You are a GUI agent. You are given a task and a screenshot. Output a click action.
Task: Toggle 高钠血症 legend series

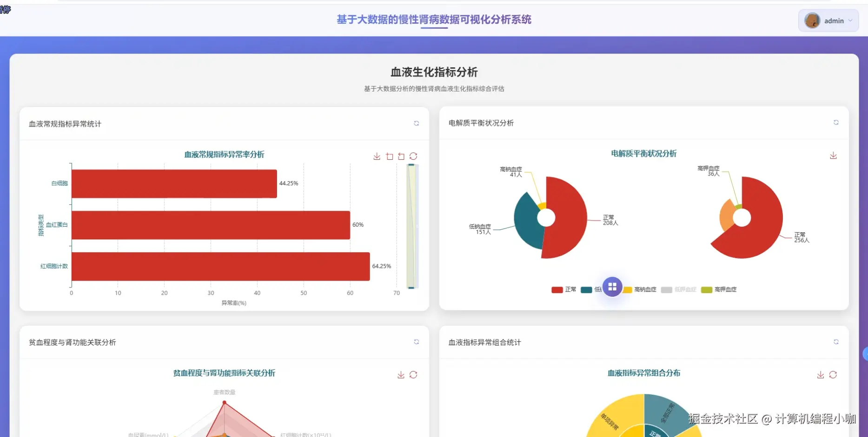coord(640,290)
